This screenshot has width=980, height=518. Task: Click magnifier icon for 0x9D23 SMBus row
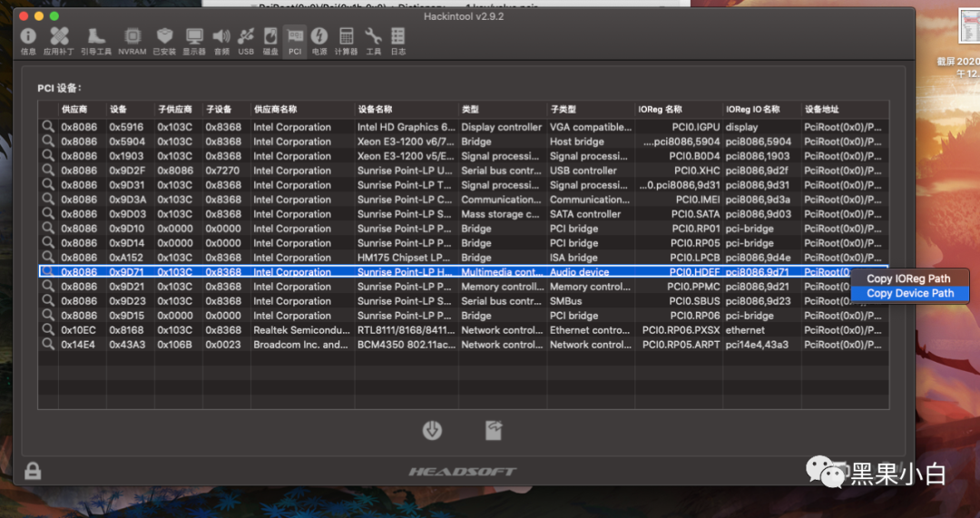pos(48,300)
